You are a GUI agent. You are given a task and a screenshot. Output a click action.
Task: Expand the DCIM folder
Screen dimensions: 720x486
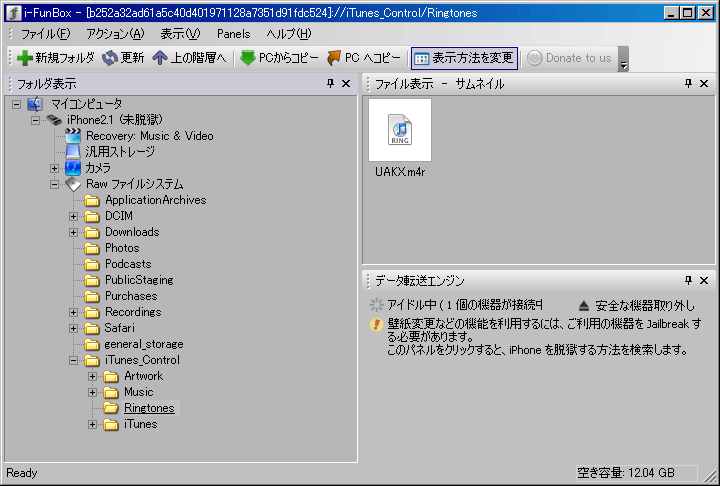click(x=73, y=216)
